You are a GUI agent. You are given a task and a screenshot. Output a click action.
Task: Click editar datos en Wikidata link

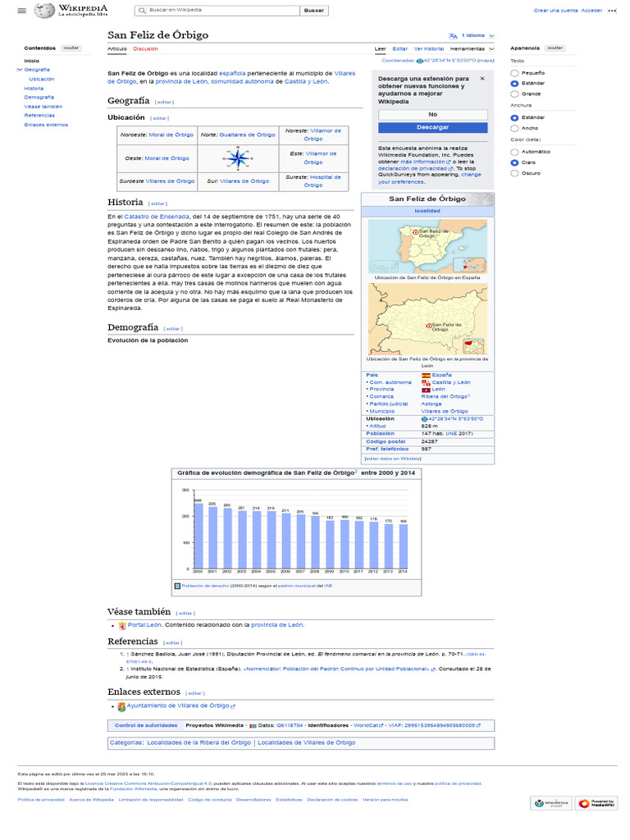click(x=393, y=459)
